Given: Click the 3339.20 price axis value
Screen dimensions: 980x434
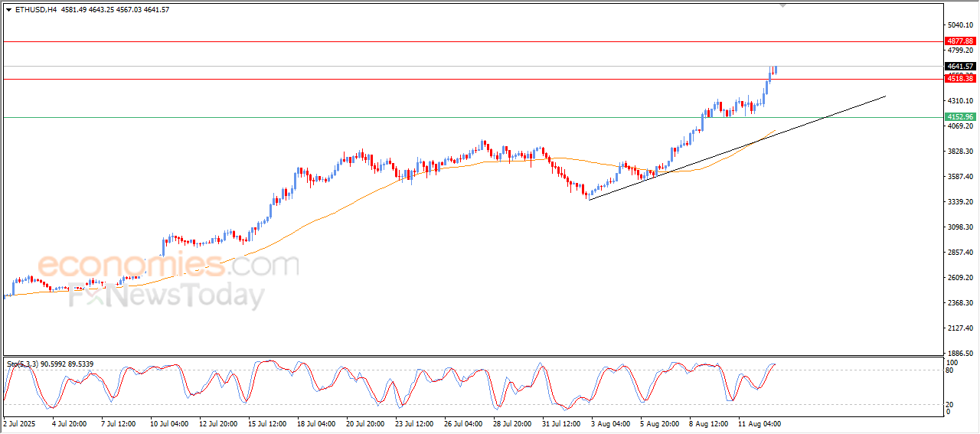Looking at the screenshot, I should coord(960,202).
